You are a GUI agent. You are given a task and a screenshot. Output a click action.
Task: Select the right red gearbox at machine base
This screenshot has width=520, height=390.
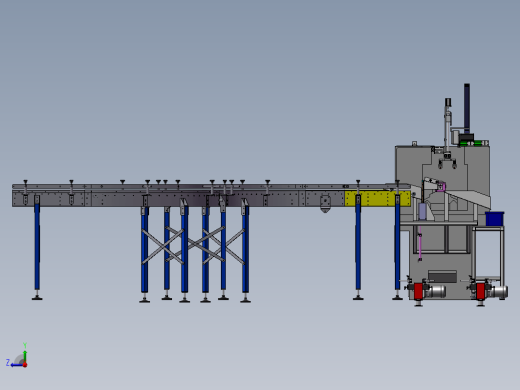480,291
